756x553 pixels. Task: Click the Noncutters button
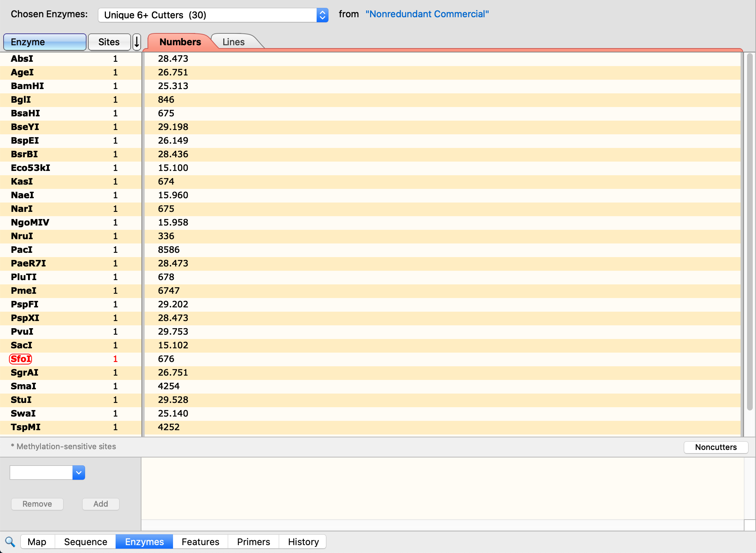point(716,447)
